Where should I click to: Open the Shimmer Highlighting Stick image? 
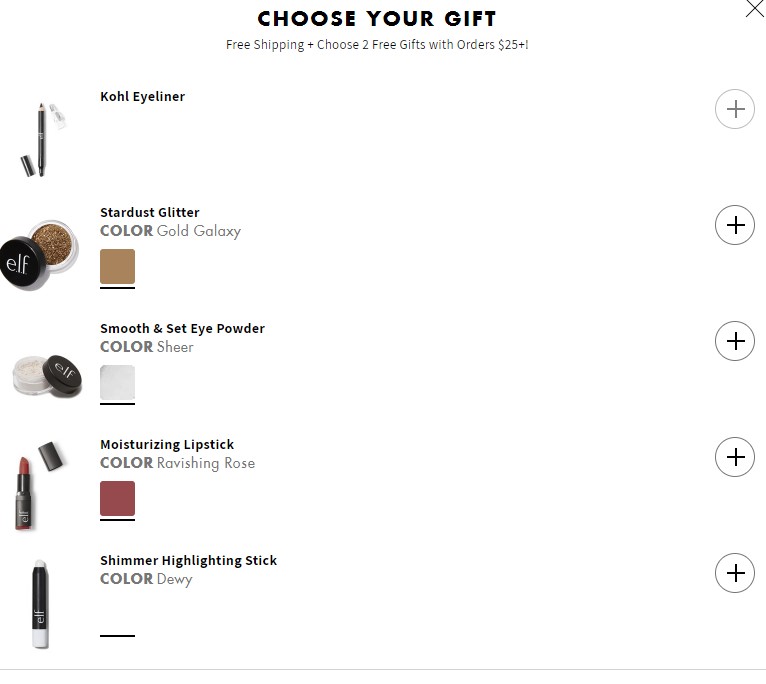pyautogui.click(x=41, y=604)
